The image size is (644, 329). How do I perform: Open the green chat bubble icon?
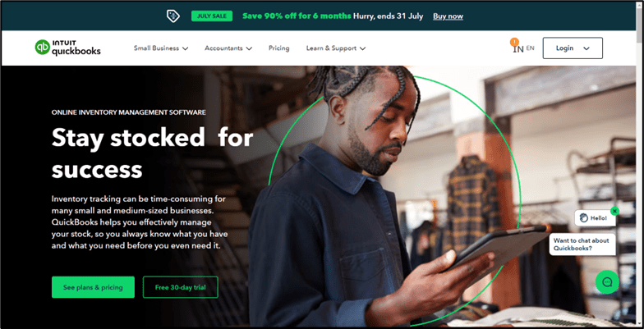(x=607, y=282)
